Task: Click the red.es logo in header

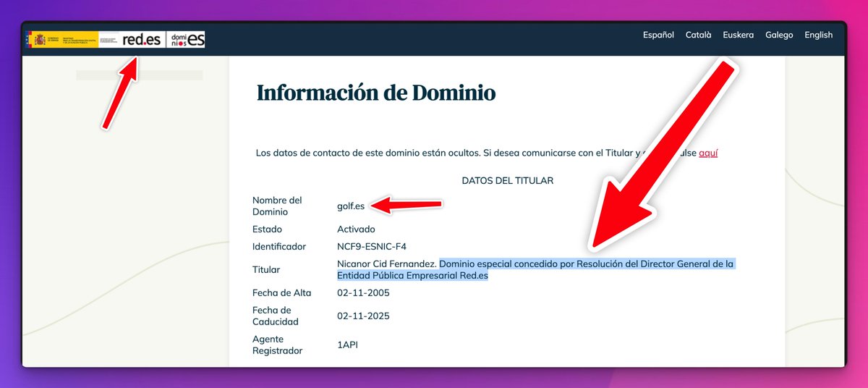Action: click(141, 40)
